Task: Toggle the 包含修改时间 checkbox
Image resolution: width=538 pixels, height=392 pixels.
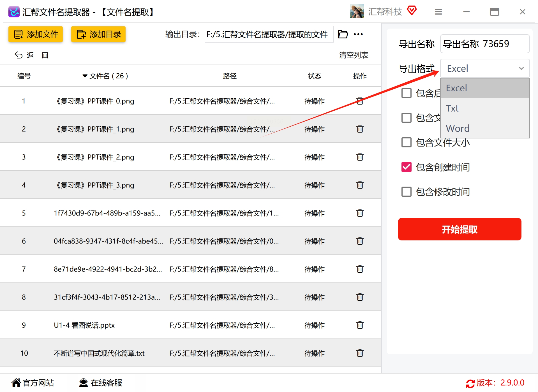Action: (x=406, y=192)
